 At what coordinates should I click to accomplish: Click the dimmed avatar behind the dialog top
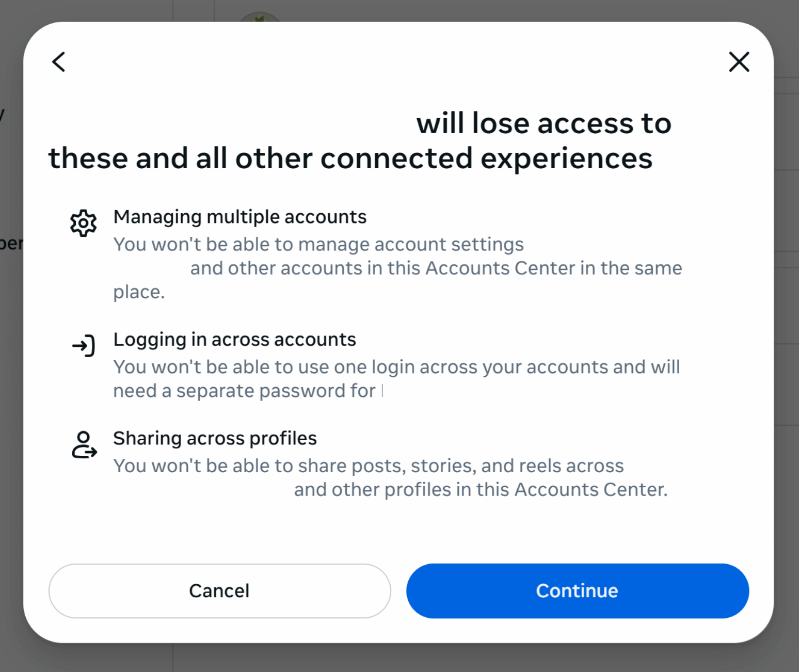(x=260, y=18)
